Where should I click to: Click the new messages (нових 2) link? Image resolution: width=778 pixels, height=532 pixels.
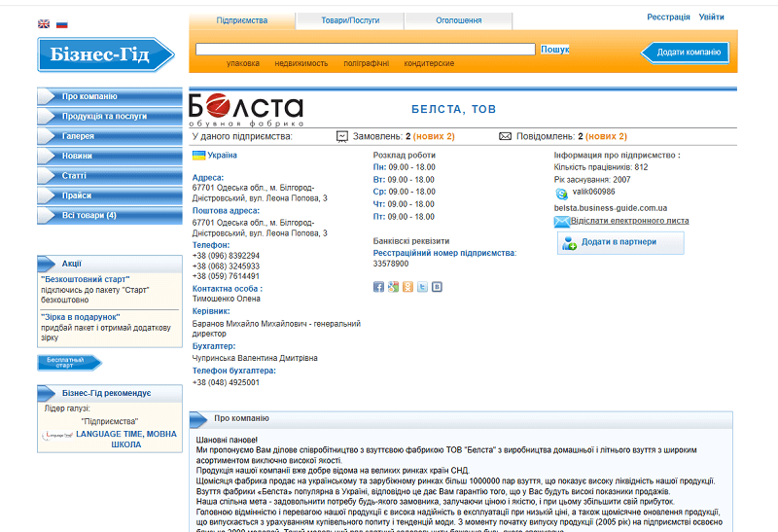[x=606, y=136]
